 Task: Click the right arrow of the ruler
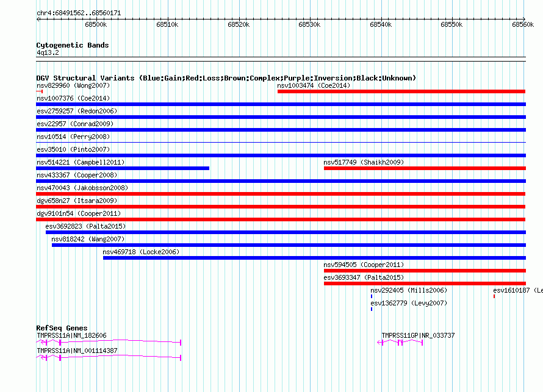(x=524, y=19)
